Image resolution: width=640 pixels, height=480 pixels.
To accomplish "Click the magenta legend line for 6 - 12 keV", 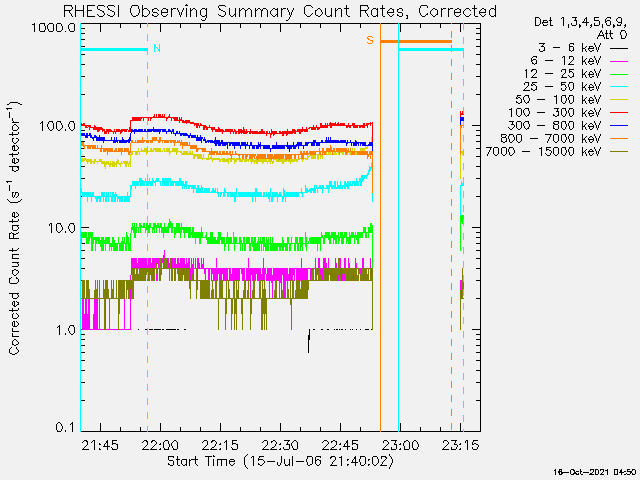I will coord(619,62).
